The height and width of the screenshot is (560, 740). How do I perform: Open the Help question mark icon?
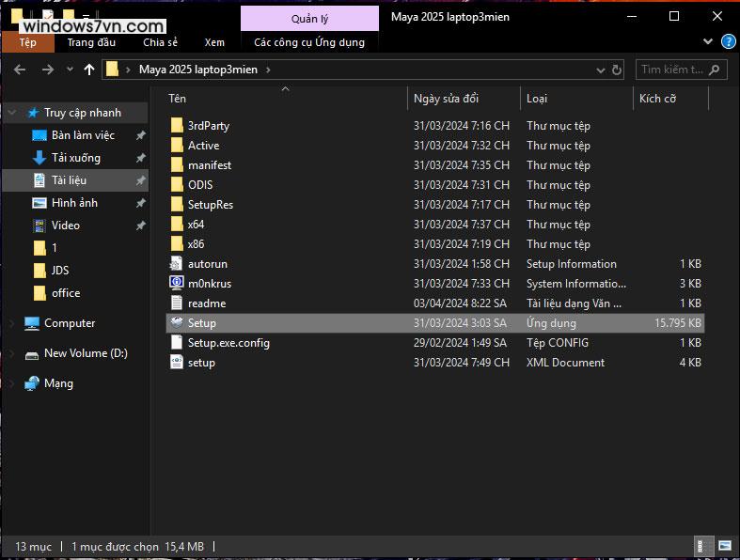pyautogui.click(x=728, y=42)
